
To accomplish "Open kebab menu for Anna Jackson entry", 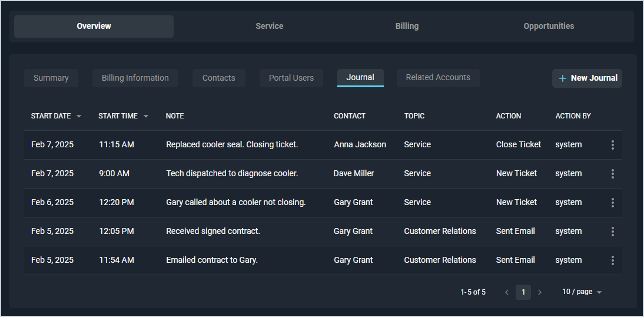I will (613, 145).
